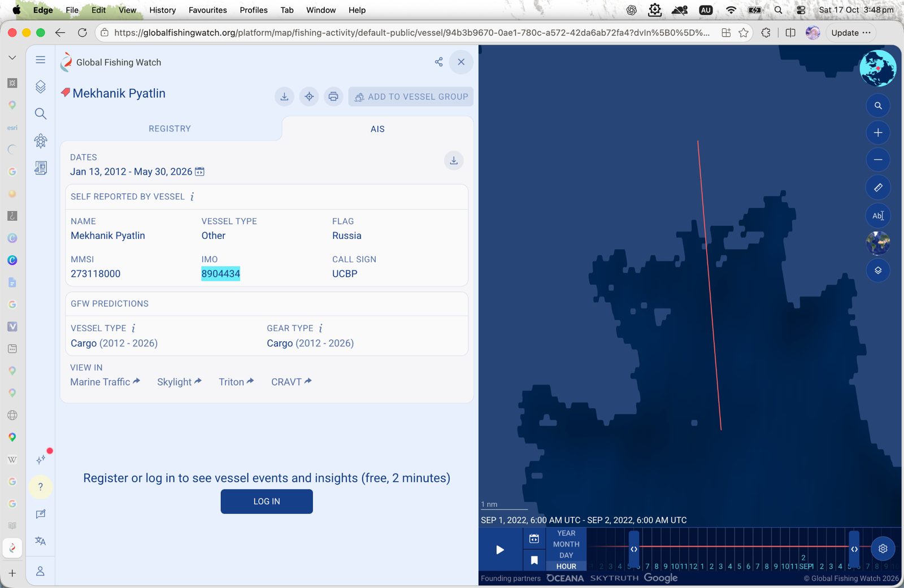Open the History menu in menu bar
Screen dimensions: 904x588
[x=163, y=10]
